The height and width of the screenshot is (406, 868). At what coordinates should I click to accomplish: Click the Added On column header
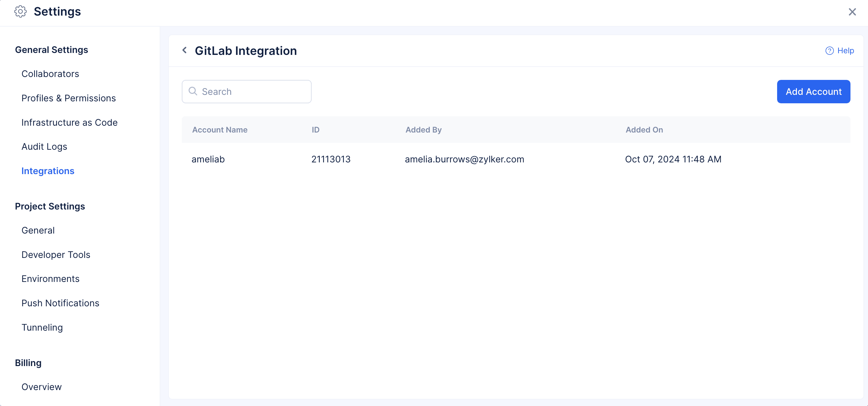(644, 130)
